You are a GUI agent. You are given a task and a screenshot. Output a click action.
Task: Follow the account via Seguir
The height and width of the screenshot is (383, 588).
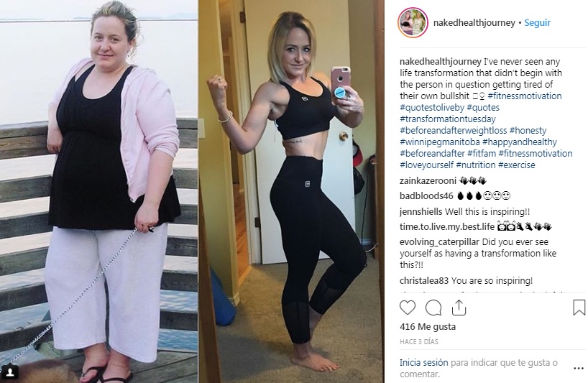tap(537, 23)
